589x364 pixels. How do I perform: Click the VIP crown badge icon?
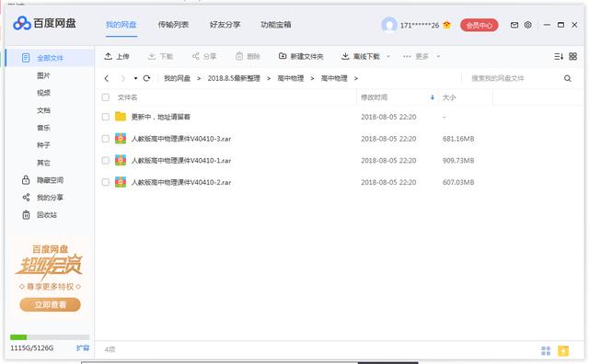[446, 25]
